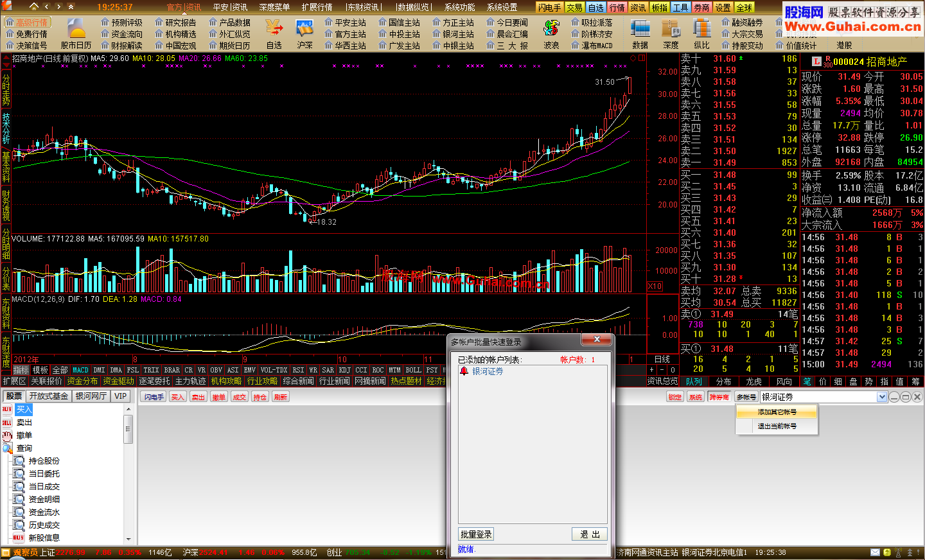
Task: Click the yellow 交易 top button
Action: 574,7
